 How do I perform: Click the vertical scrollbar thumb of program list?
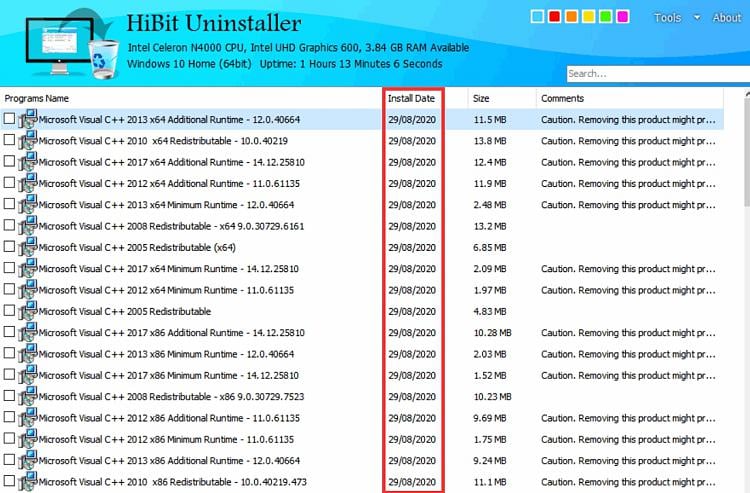(747, 153)
